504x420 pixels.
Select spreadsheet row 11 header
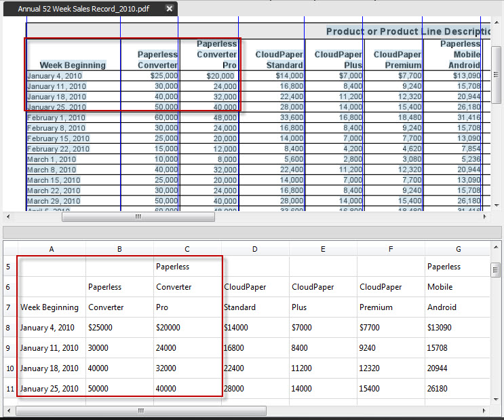click(10, 389)
